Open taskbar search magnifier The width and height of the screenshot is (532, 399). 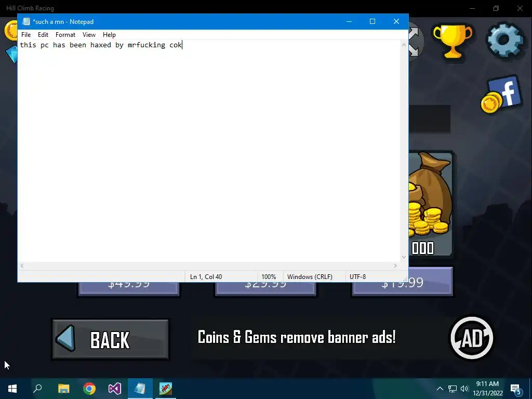point(37,389)
